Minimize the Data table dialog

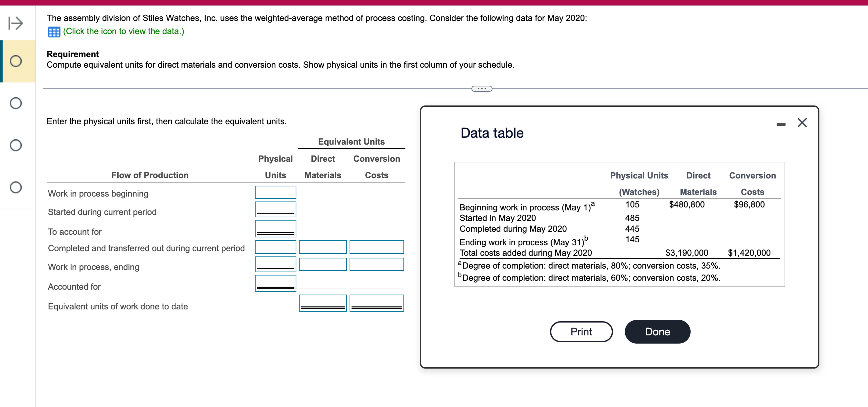click(781, 124)
